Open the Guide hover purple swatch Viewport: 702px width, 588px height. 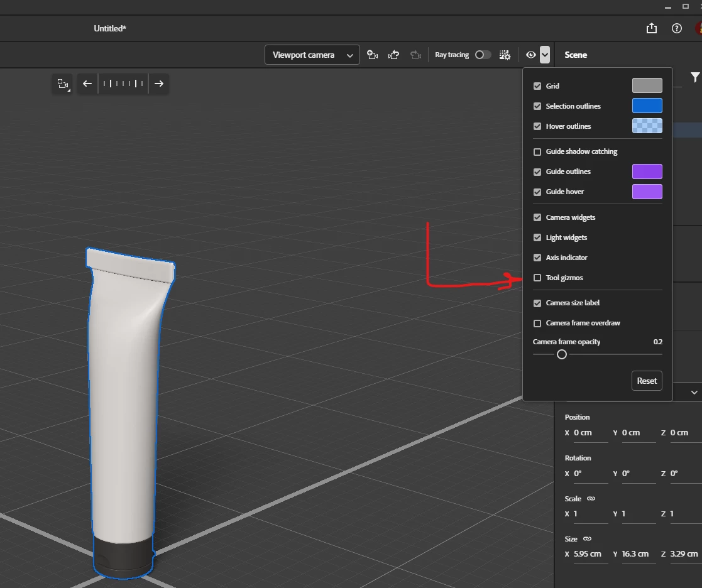pos(647,192)
